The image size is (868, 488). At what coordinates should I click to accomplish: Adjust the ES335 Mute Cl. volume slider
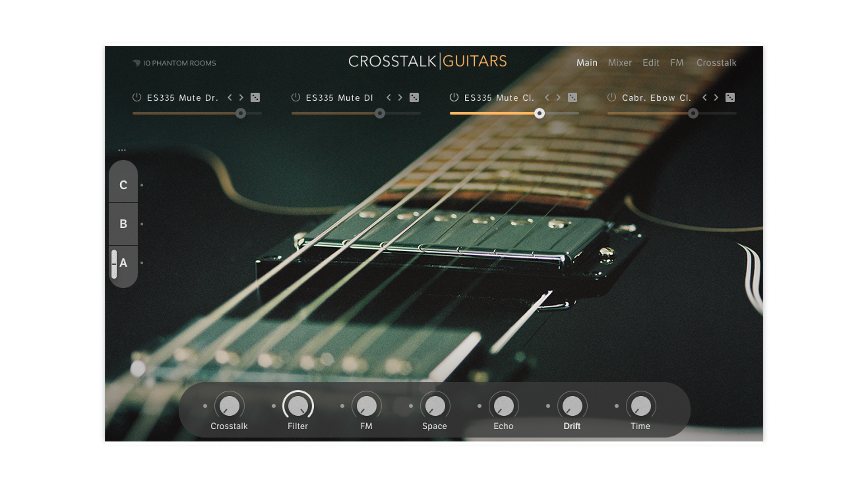pyautogui.click(x=539, y=114)
